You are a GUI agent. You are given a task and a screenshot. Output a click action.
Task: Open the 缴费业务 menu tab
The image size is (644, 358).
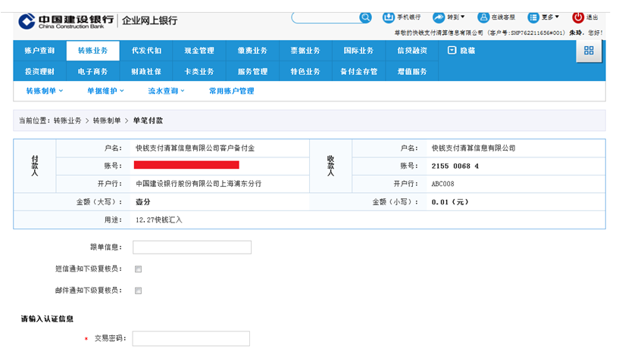(252, 51)
